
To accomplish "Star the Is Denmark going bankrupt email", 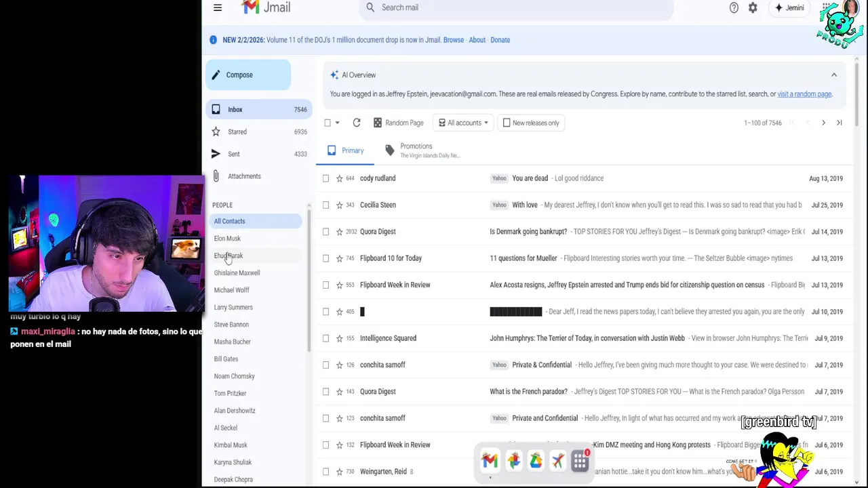I will (340, 232).
